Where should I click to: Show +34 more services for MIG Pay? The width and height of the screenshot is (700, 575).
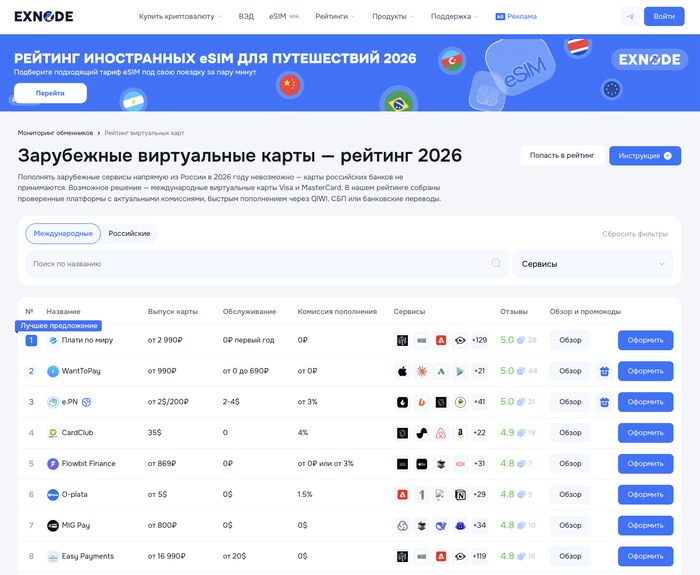(479, 525)
